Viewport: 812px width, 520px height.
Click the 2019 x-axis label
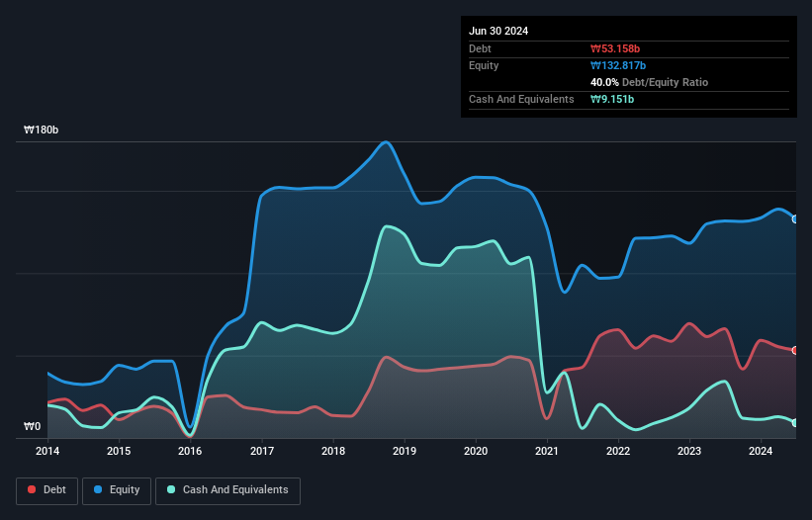[405, 451]
